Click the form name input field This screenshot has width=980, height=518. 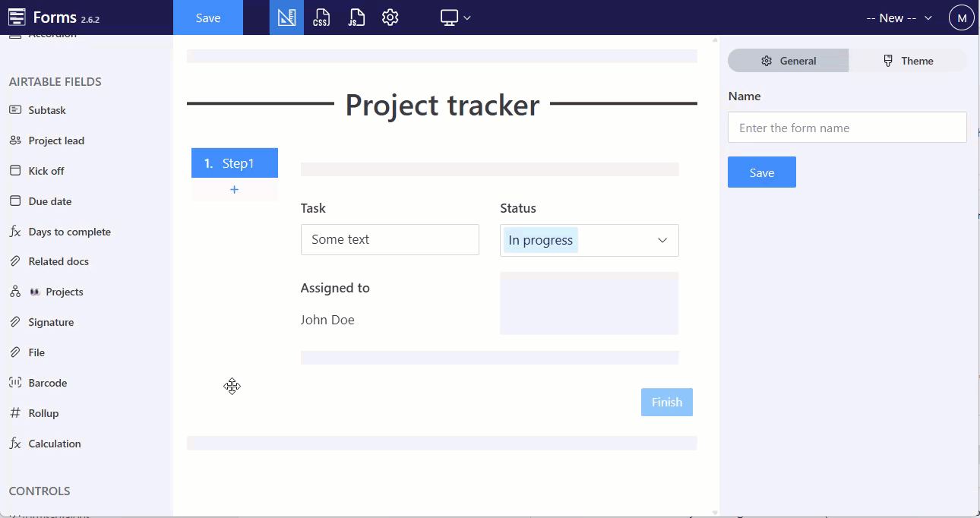847,128
